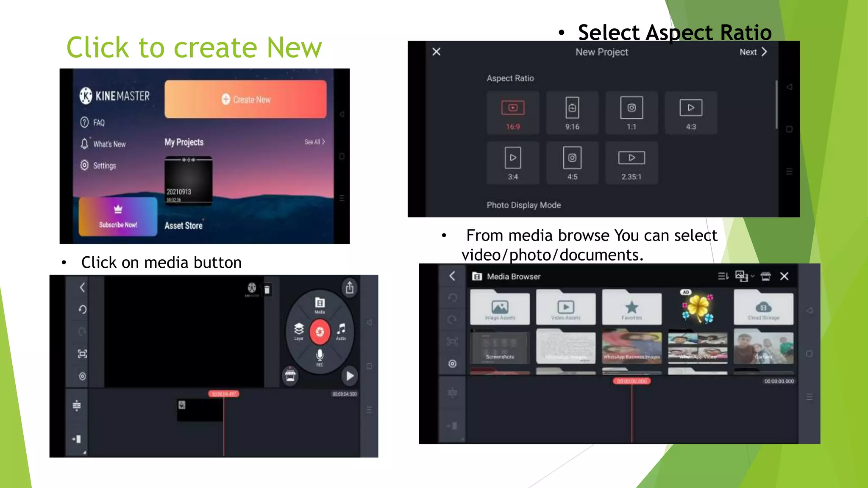This screenshot has width=868, height=488.
Task: Select the 16:9 aspect ratio
Action: (513, 113)
